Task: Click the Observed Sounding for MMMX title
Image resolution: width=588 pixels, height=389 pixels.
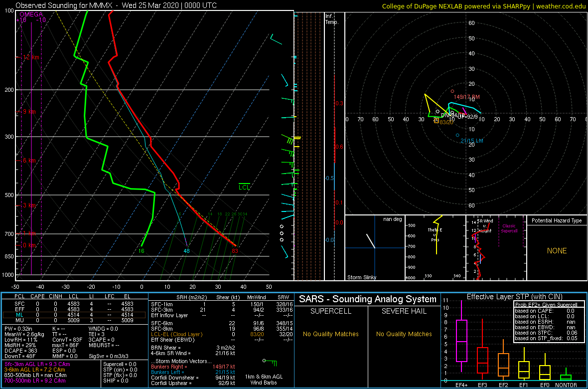Action: coord(116,5)
